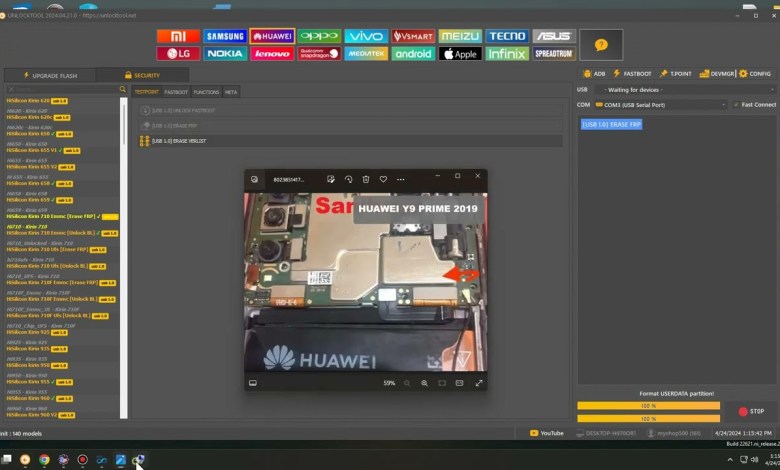Select the MediaTek brand logo
780x470 pixels.
[x=366, y=54]
